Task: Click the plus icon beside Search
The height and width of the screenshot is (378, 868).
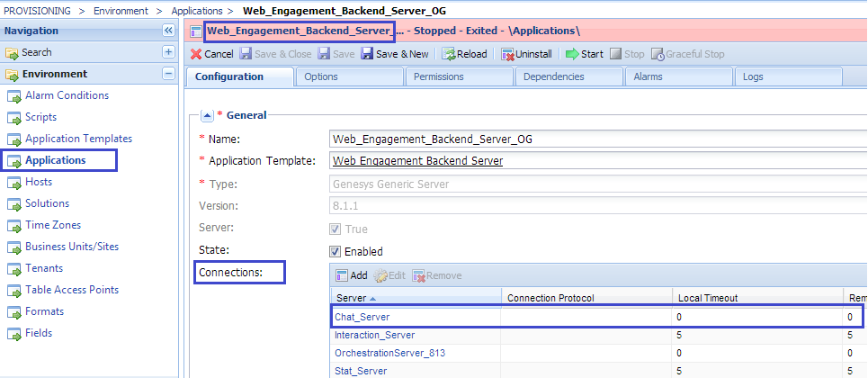Action: tap(168, 52)
